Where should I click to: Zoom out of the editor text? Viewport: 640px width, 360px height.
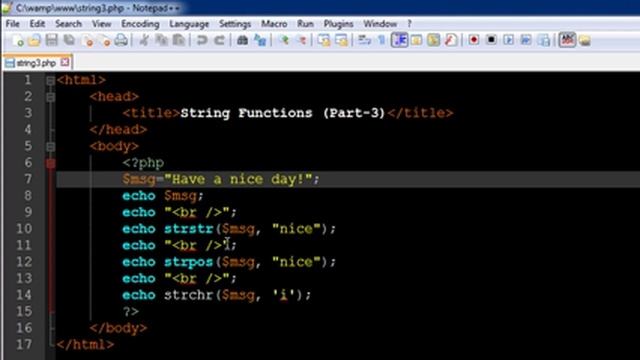[301, 40]
